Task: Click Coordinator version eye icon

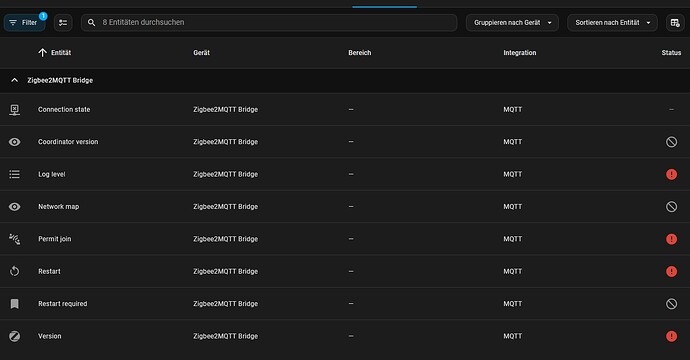Action: click(x=15, y=142)
